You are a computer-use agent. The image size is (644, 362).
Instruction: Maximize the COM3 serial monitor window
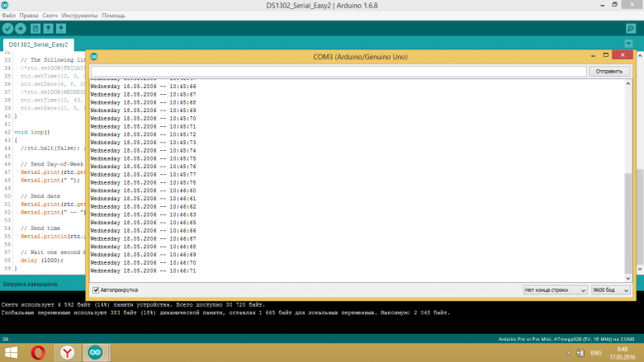tap(605, 55)
